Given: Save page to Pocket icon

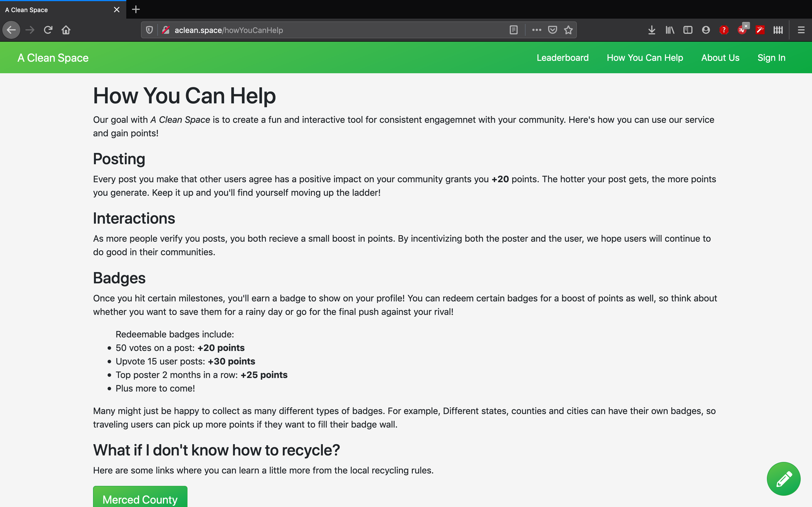Looking at the screenshot, I should pos(552,30).
